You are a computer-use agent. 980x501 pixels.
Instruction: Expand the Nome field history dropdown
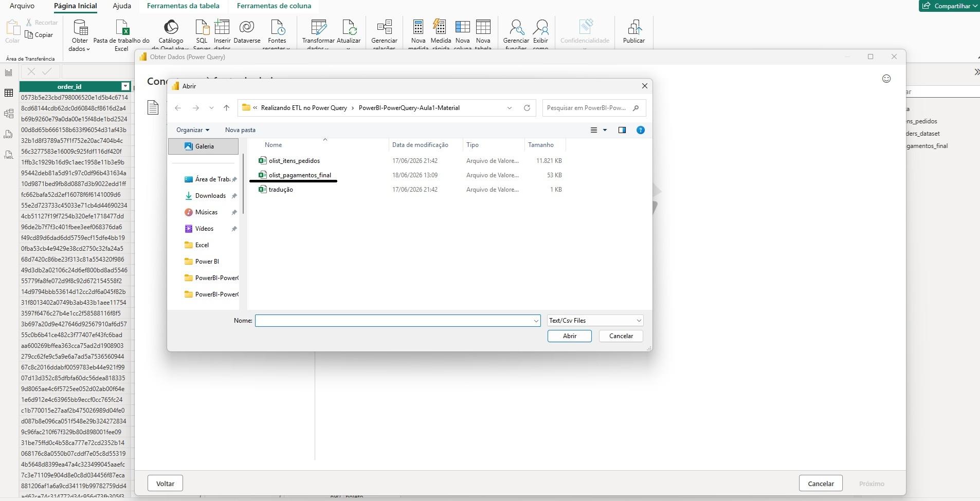536,321
